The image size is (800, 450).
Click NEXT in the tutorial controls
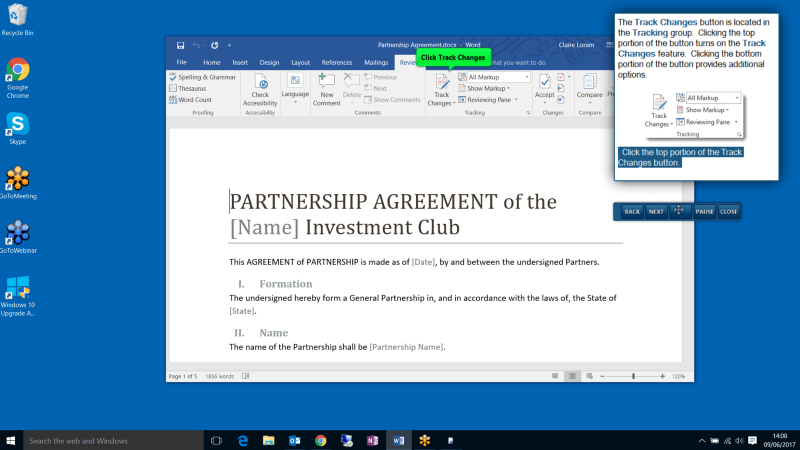tap(656, 212)
